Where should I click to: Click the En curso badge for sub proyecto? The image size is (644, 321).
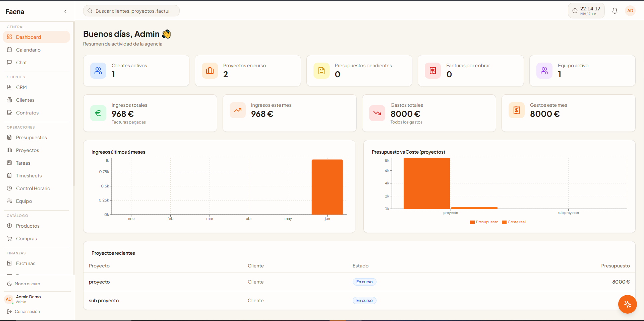364,301
